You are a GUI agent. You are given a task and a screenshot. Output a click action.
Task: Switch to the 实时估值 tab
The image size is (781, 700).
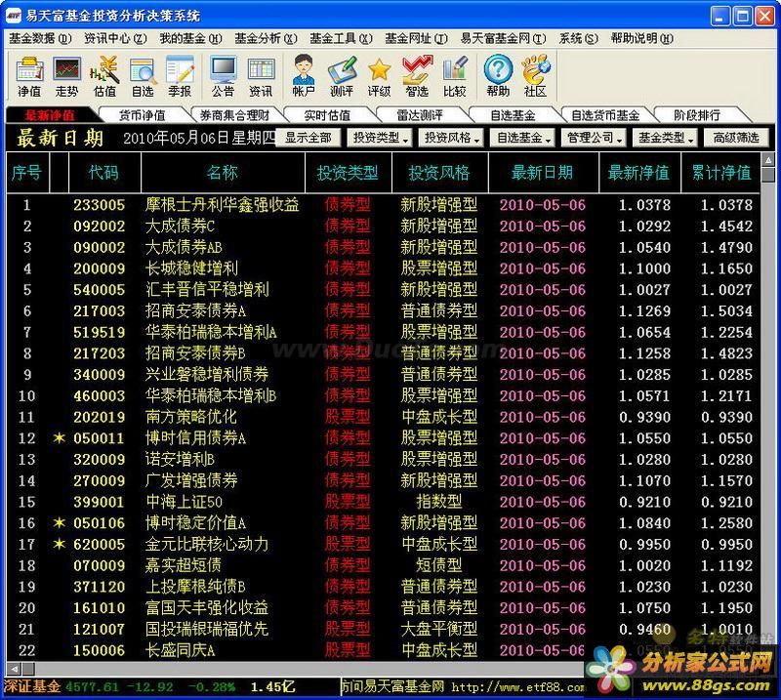(327, 115)
